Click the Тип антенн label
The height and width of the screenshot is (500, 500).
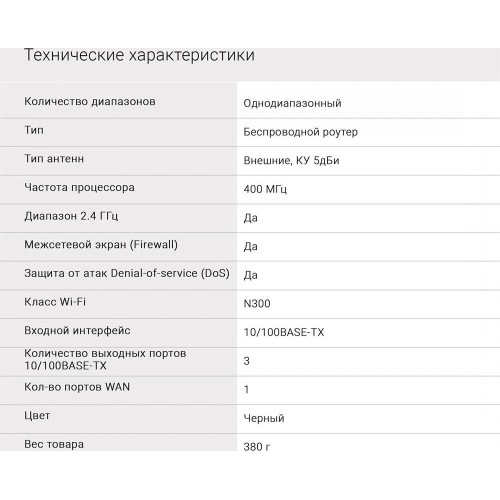tap(54, 159)
